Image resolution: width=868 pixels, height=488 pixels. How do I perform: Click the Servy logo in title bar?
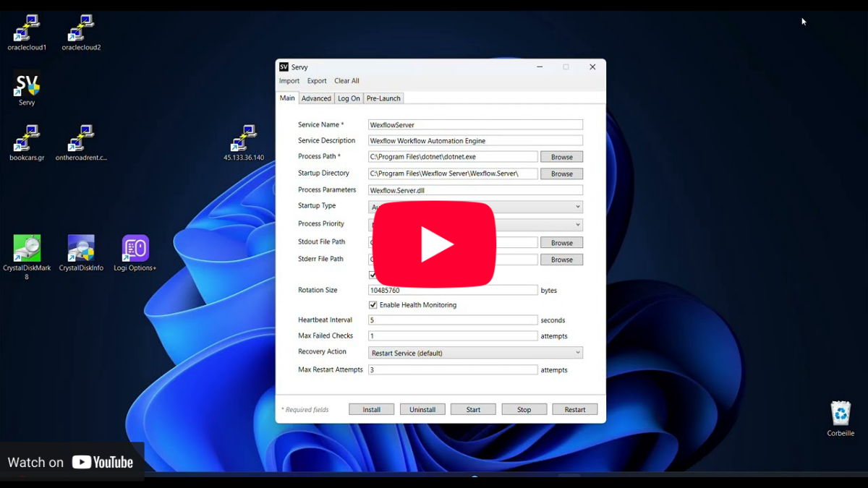[x=284, y=67]
